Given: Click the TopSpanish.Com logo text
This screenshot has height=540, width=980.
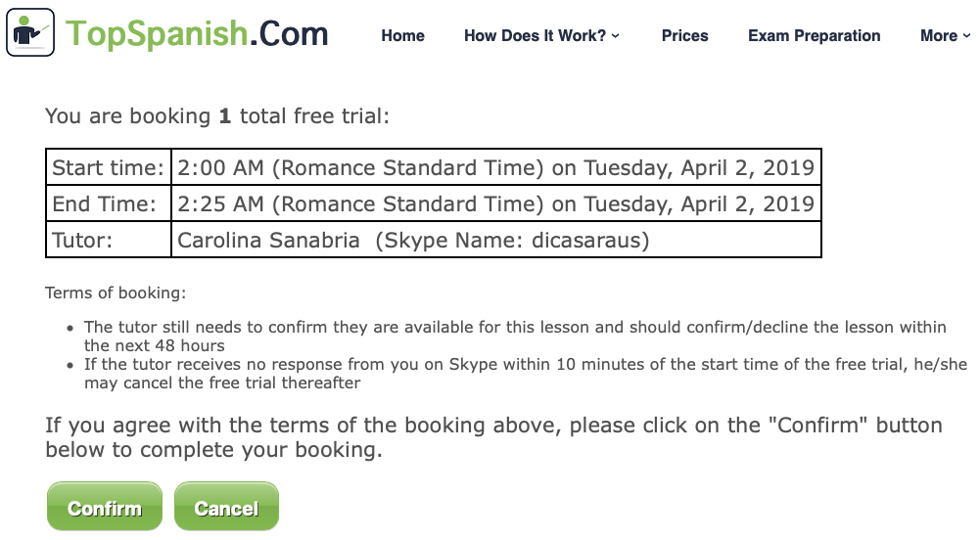Looking at the screenshot, I should (197, 33).
